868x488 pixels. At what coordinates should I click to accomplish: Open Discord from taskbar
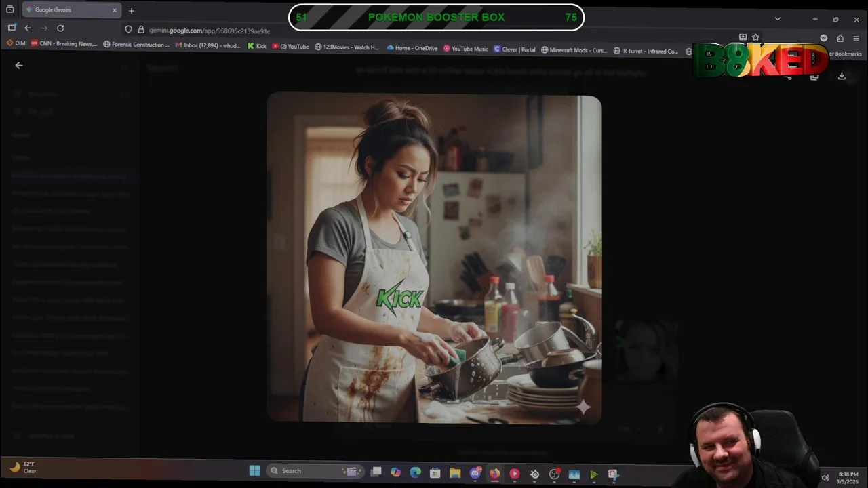[475, 473]
